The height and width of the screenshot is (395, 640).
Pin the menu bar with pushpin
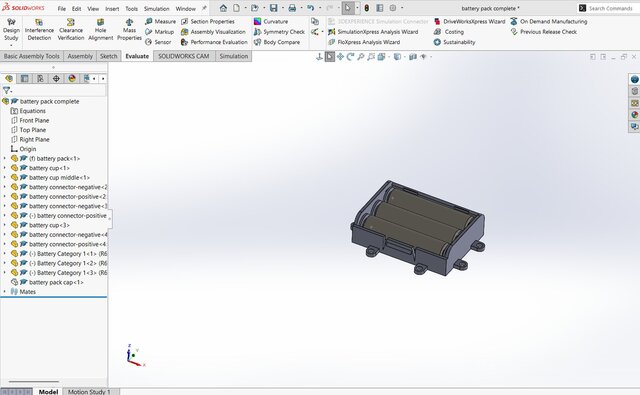coord(204,8)
